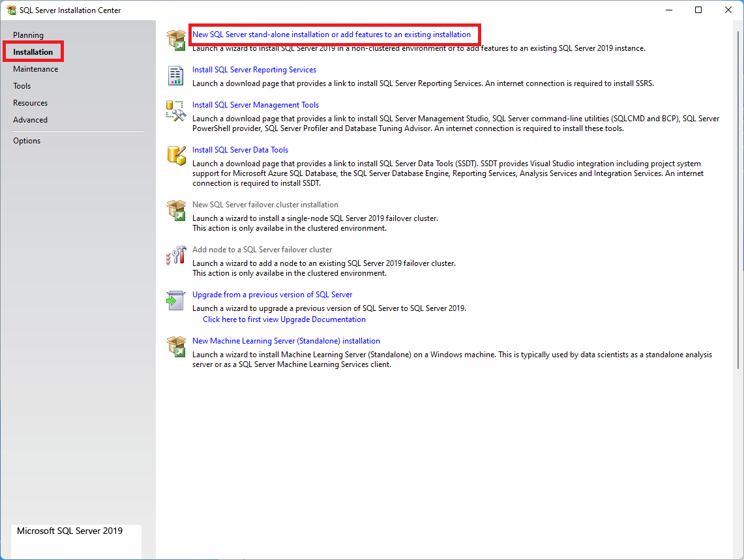Click New SQL Server failover cluster installation
Image resolution: width=744 pixels, height=560 pixels.
[x=265, y=205]
